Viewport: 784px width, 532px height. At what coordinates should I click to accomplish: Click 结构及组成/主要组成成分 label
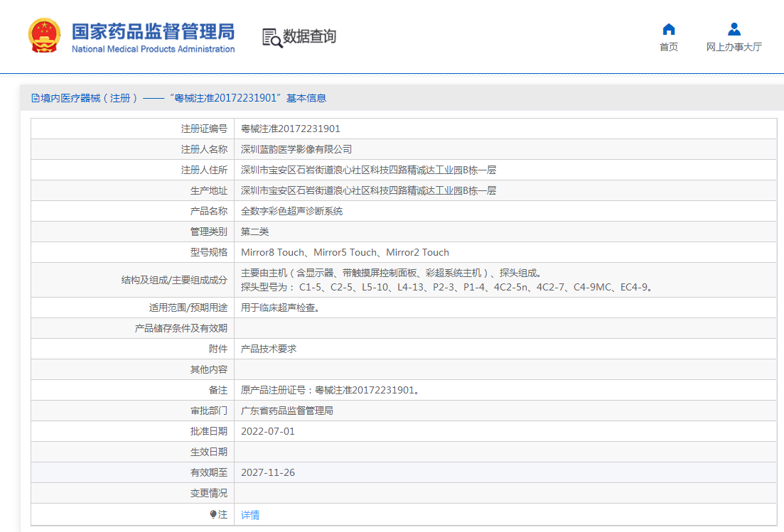[175, 281]
